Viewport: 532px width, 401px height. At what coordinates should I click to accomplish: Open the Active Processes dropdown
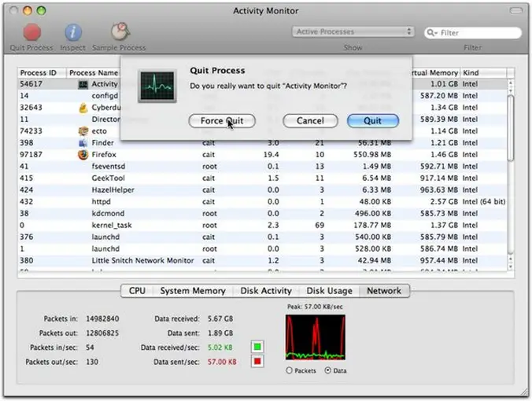[x=353, y=32]
